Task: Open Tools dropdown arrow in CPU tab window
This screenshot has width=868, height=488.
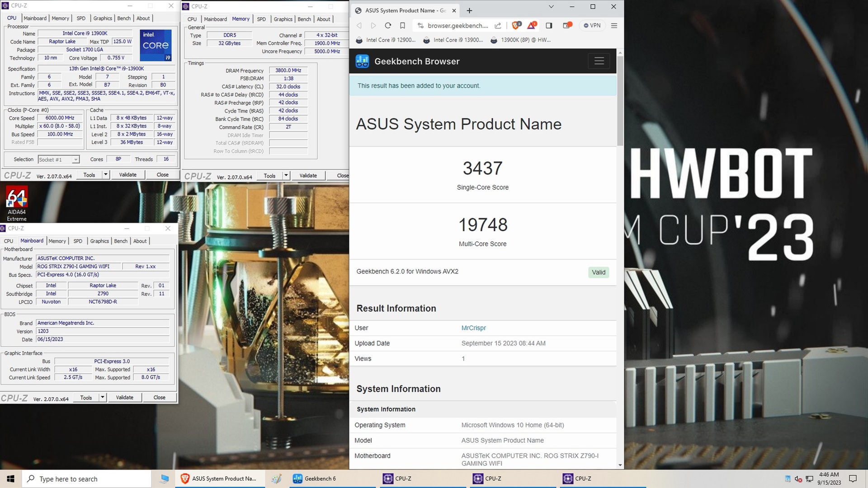Action: [x=106, y=174]
